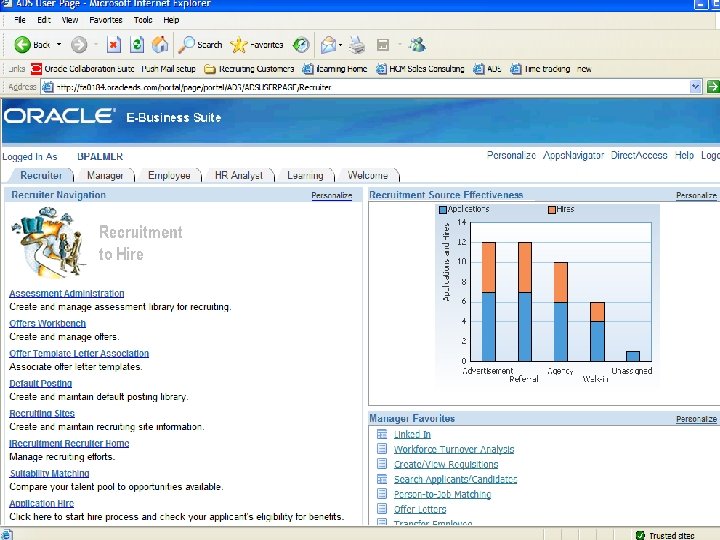Open the Search magnifier icon

pyautogui.click(x=186, y=45)
